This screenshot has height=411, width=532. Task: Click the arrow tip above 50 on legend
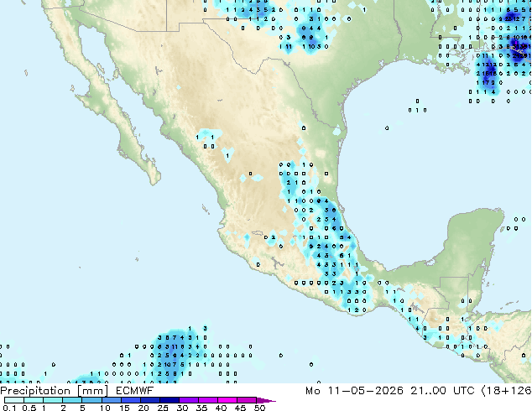click(266, 400)
